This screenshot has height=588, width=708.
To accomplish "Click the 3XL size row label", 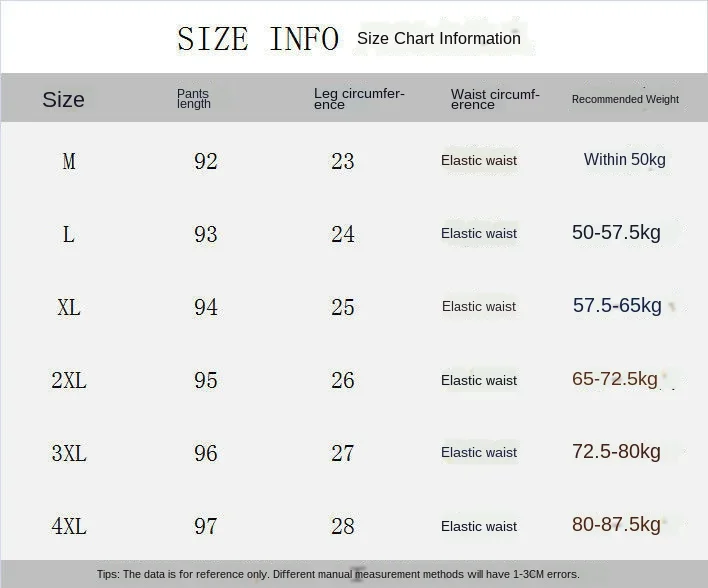I will point(69,453).
